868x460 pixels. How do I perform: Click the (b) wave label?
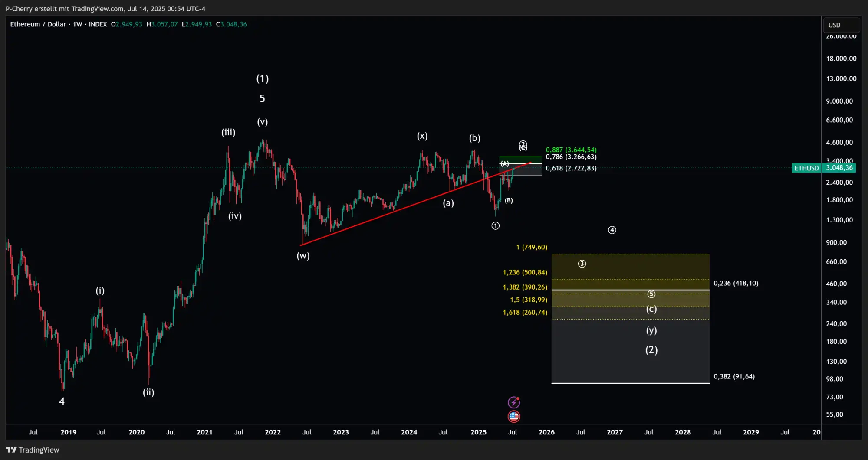pyautogui.click(x=475, y=138)
